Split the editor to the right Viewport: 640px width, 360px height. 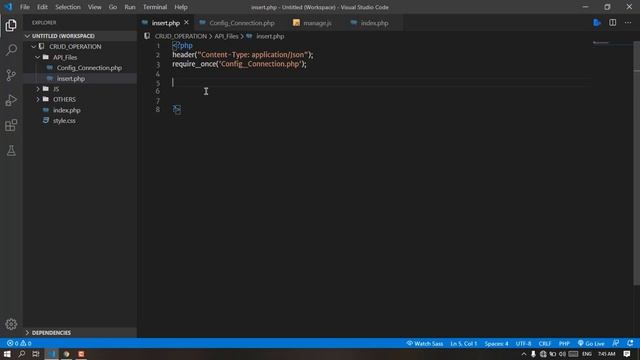click(x=613, y=23)
